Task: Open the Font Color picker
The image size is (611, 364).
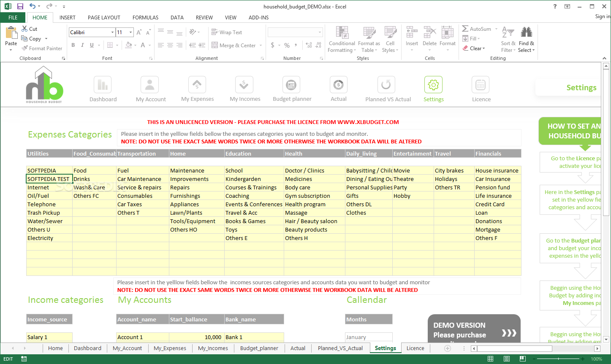Action: click(143, 45)
